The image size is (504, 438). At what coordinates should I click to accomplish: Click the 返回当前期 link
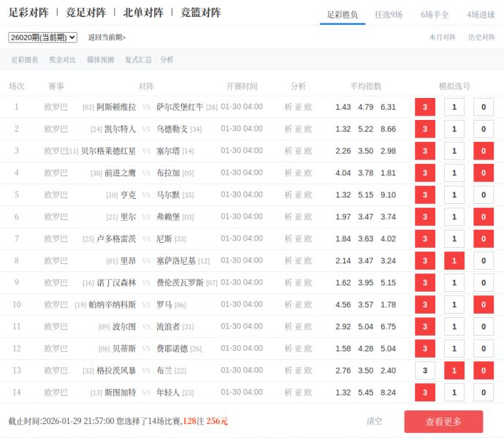107,37
